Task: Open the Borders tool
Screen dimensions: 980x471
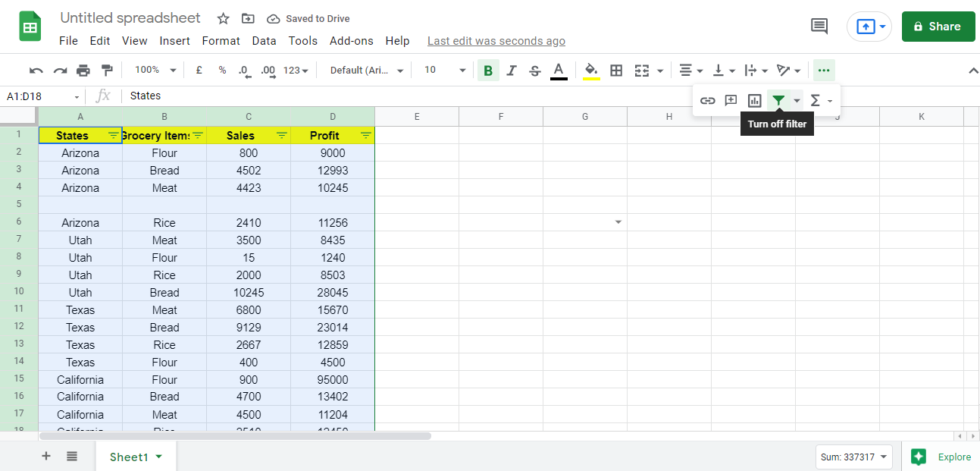Action: coord(617,71)
